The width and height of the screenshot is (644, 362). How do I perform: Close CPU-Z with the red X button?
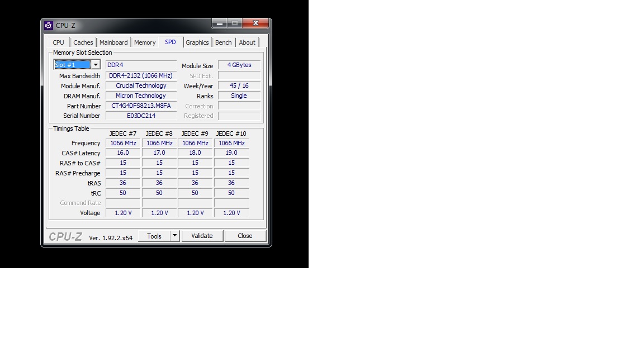click(255, 23)
